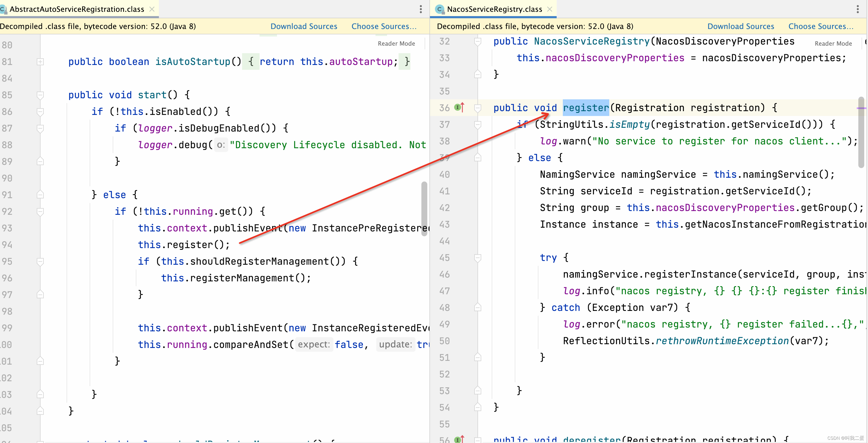Click fold end marker at line 53
868x443 pixels.
(477, 390)
